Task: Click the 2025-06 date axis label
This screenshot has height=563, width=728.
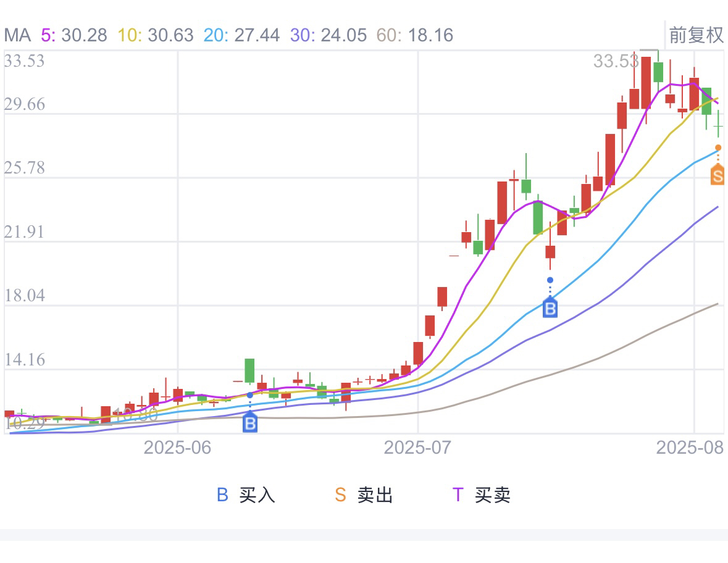Action: 177,448
